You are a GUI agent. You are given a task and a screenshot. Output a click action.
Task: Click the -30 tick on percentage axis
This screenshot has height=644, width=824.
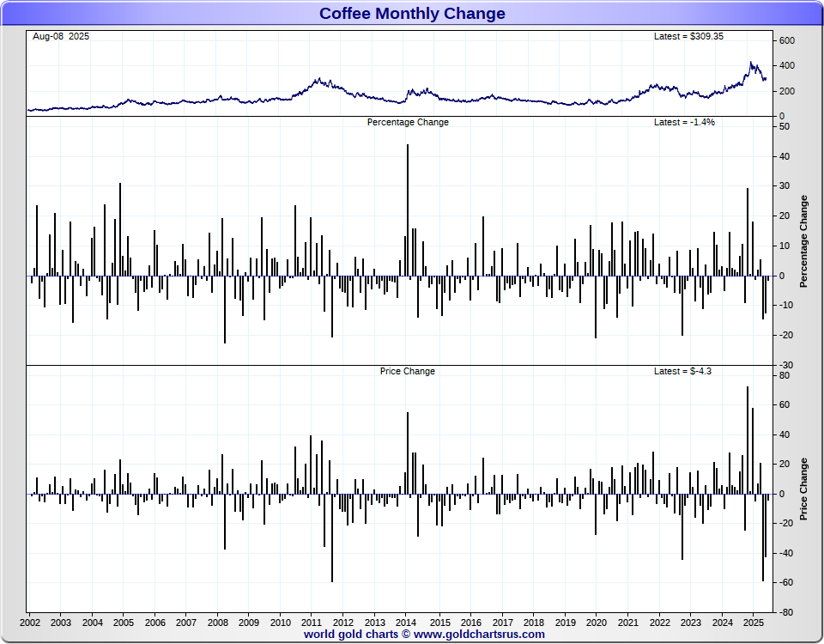click(786, 365)
